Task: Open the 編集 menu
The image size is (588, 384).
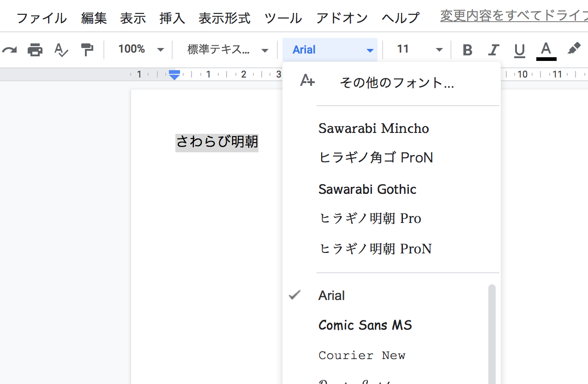Action: click(94, 18)
